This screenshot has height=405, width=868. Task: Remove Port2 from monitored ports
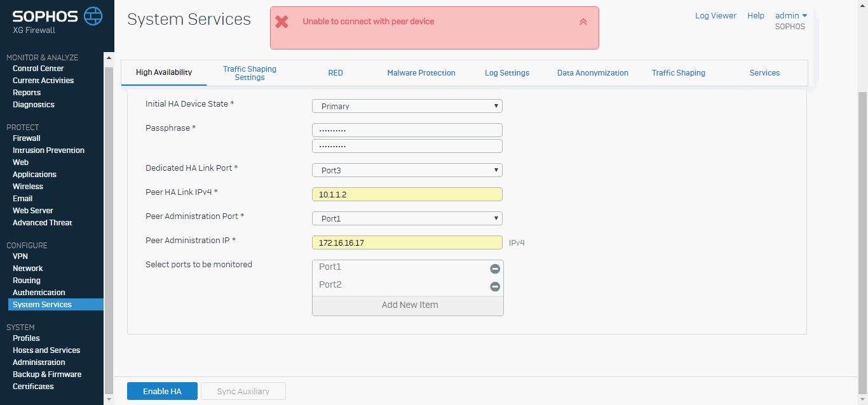pos(495,287)
